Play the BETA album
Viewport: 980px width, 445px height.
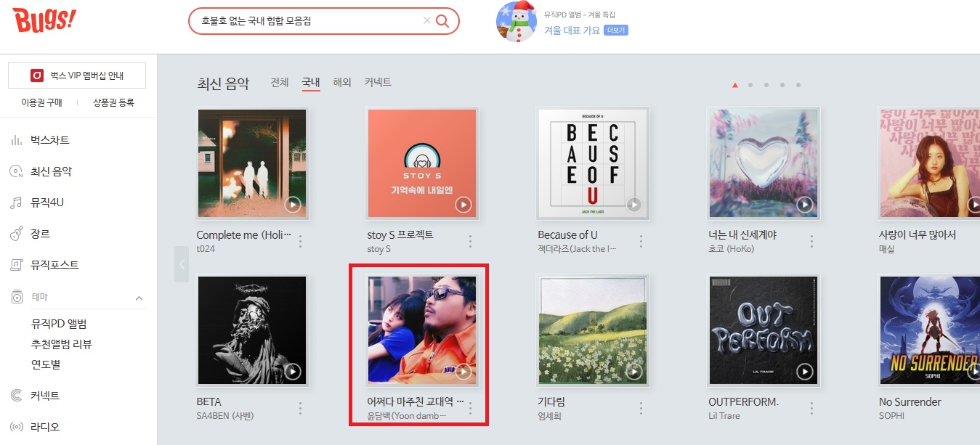point(293,372)
